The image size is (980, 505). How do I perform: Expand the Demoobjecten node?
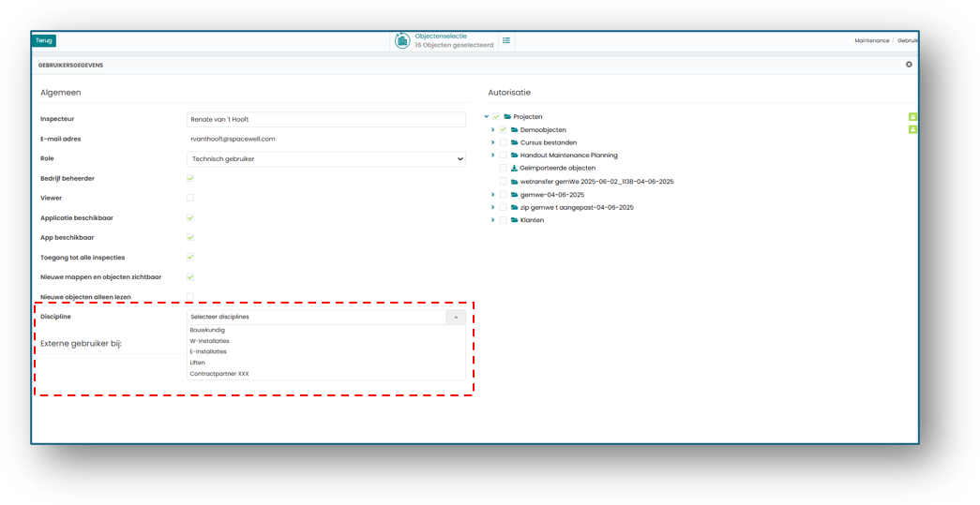[x=493, y=130]
